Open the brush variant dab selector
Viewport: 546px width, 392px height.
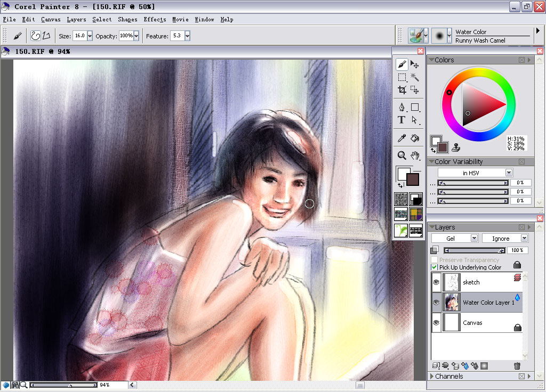(441, 36)
